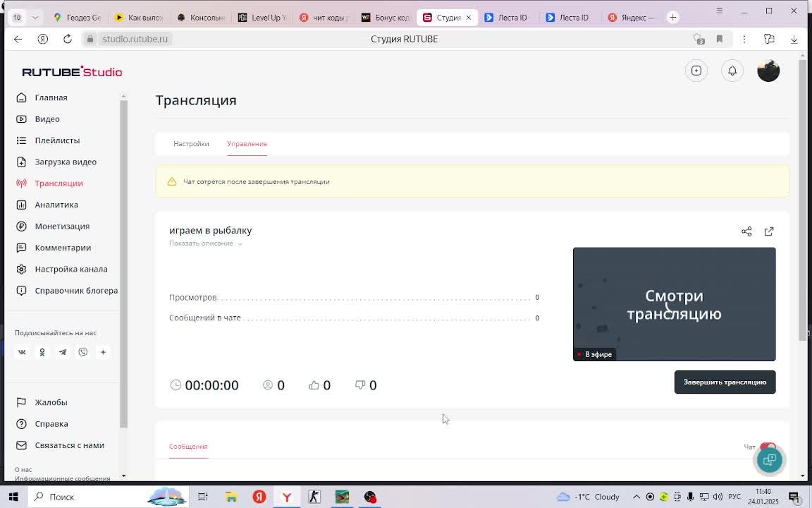Open Task View on taskbar
812x508 pixels.
[202, 497]
